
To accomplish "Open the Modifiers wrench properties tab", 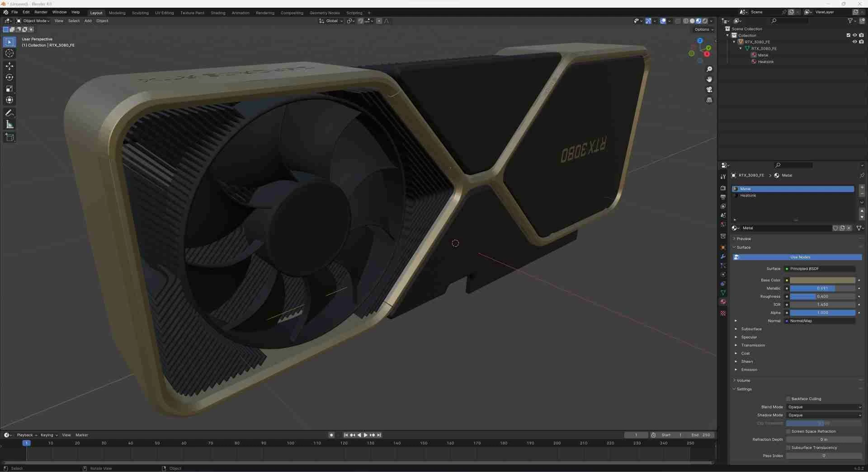I will (723, 257).
